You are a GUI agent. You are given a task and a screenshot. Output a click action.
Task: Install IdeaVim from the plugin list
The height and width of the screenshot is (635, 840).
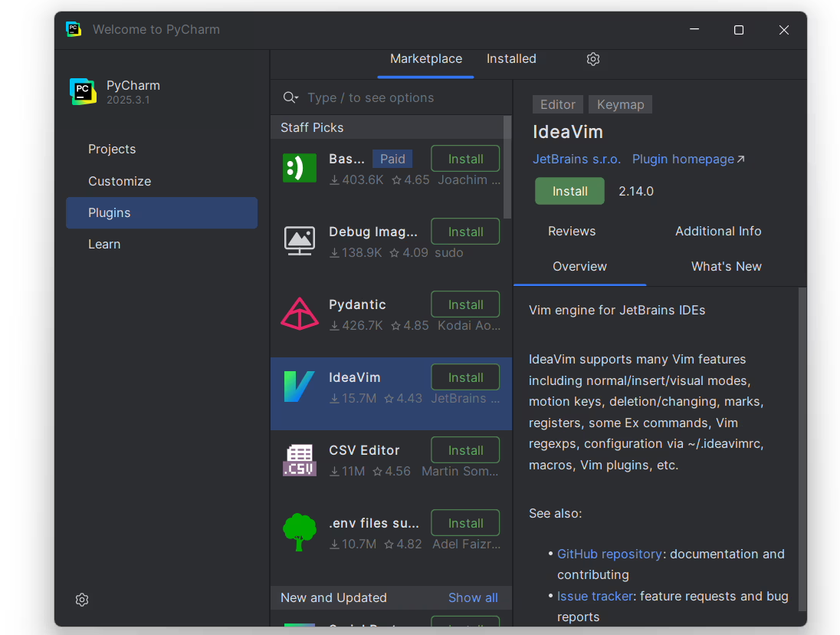point(465,377)
